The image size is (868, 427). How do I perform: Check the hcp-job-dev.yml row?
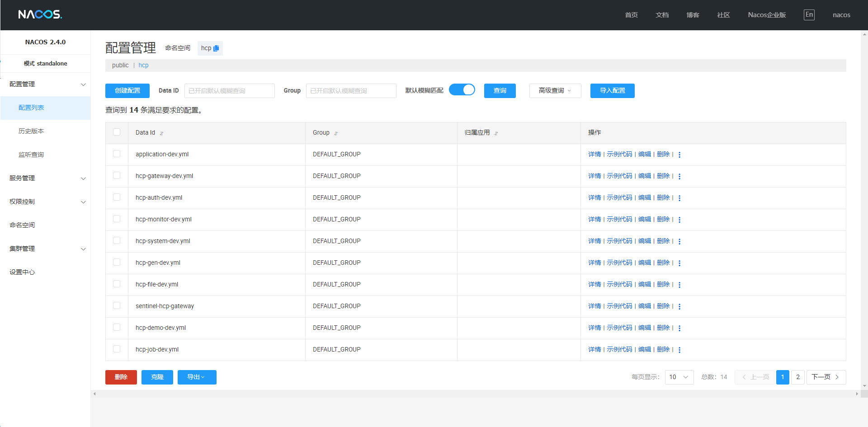pyautogui.click(x=117, y=349)
